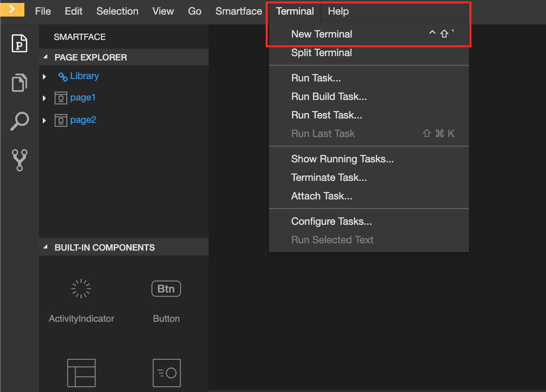
Task: Open the file Explorer activity bar icon
Action: pos(19,83)
